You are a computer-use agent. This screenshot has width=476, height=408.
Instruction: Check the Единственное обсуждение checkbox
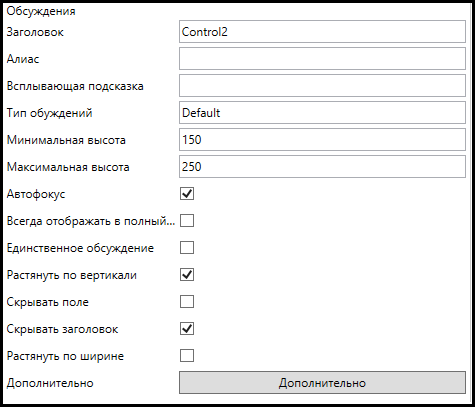[187, 248]
